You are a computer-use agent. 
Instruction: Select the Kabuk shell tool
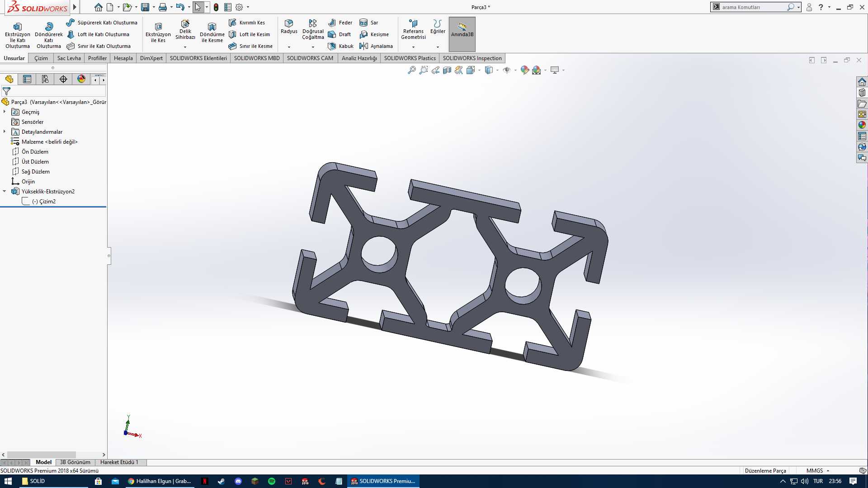341,46
